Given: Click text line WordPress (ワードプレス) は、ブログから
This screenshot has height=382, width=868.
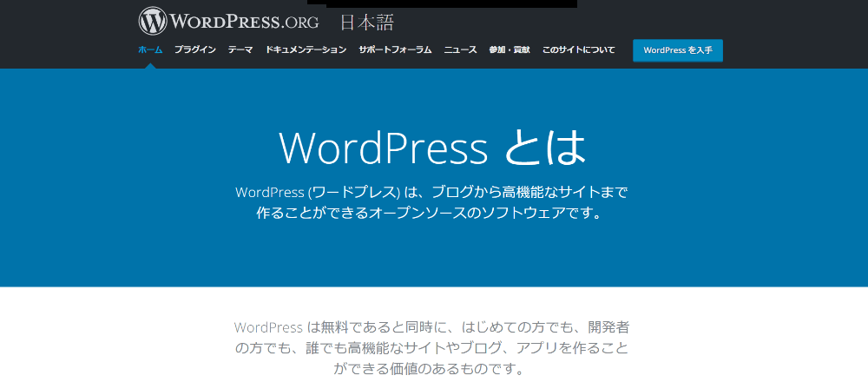Looking at the screenshot, I should [432, 193].
